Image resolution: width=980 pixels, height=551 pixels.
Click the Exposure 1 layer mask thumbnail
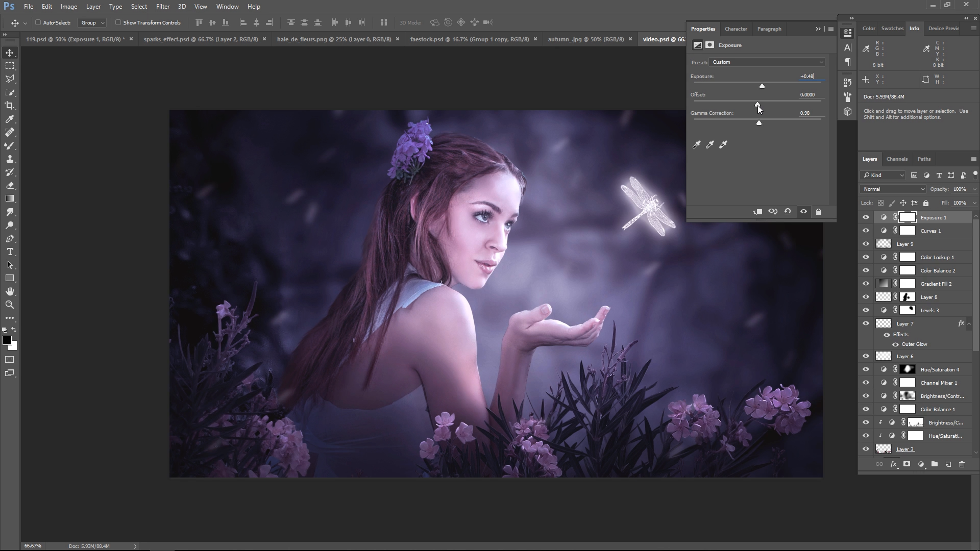coord(908,217)
